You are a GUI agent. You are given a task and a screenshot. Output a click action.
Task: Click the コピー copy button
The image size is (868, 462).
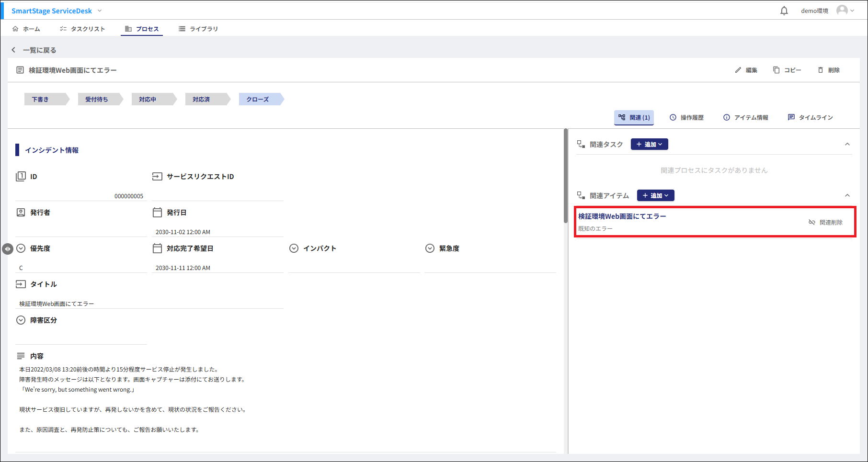(x=787, y=70)
